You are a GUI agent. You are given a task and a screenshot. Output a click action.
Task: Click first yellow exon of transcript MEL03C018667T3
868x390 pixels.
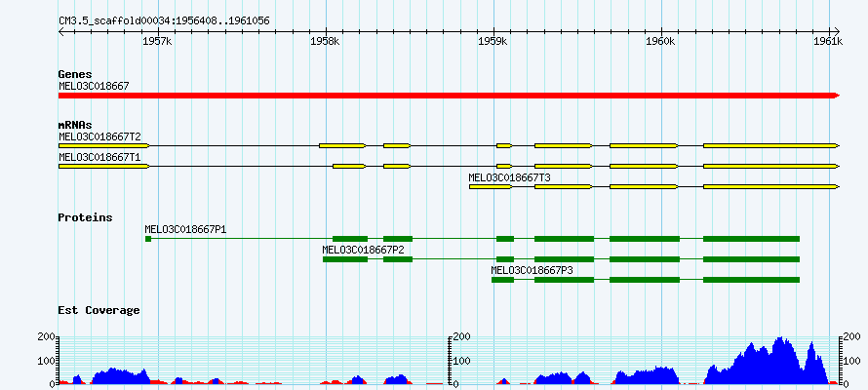[x=491, y=187]
